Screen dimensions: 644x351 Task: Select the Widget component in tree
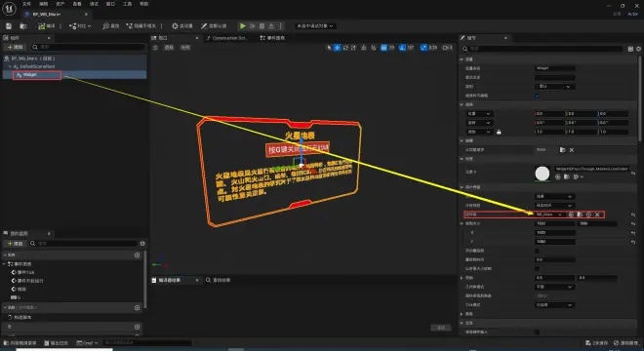pos(37,75)
